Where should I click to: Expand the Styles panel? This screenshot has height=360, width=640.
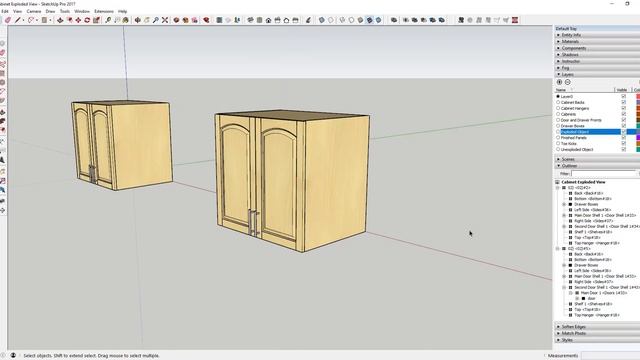(x=597, y=340)
